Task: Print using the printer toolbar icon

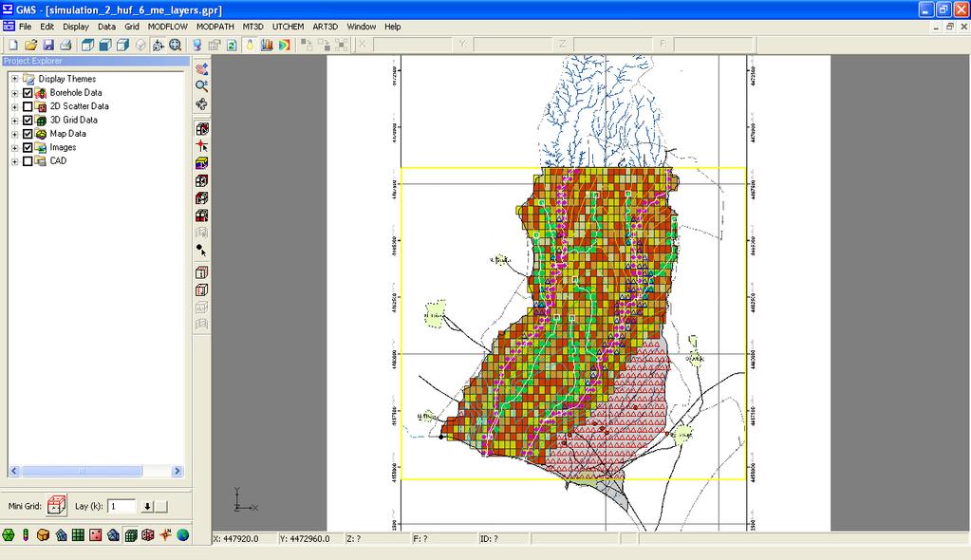Action: [x=65, y=45]
